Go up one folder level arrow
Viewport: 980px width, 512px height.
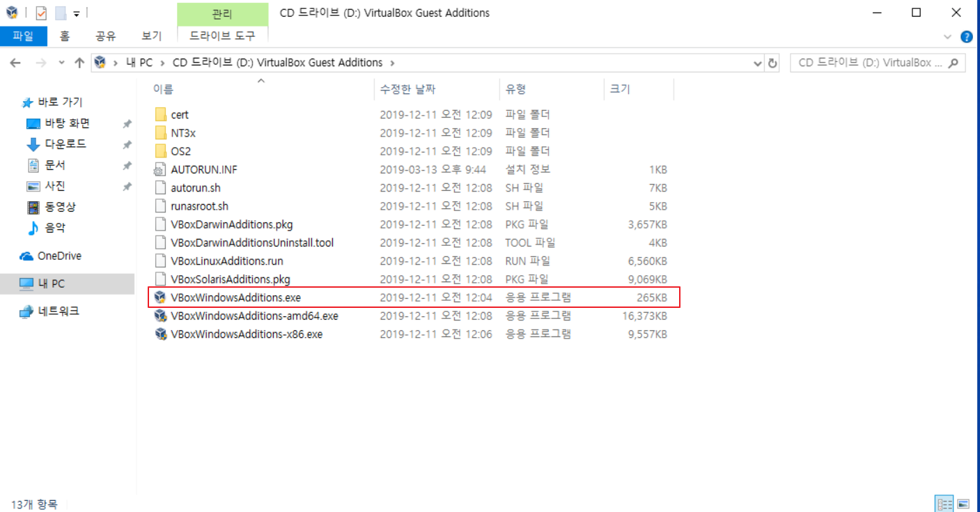tap(79, 63)
